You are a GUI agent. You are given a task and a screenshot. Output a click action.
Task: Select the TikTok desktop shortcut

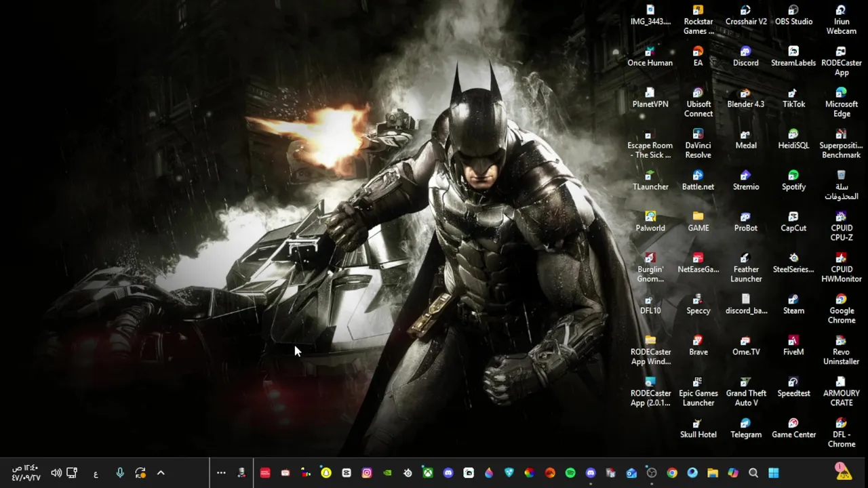tap(793, 98)
